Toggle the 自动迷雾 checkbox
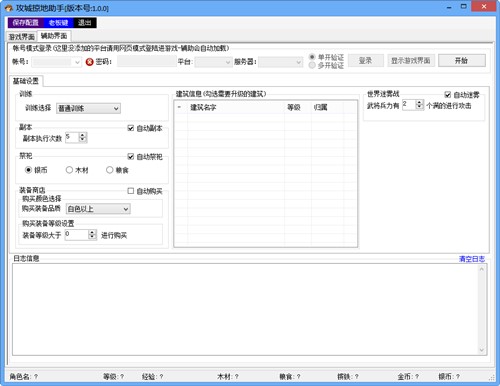The width and height of the screenshot is (500, 386). pos(462,95)
